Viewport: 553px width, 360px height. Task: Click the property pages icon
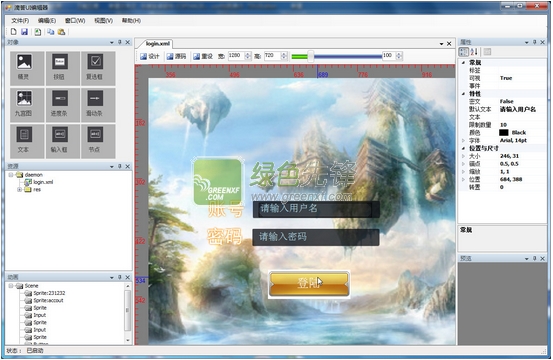(487, 52)
